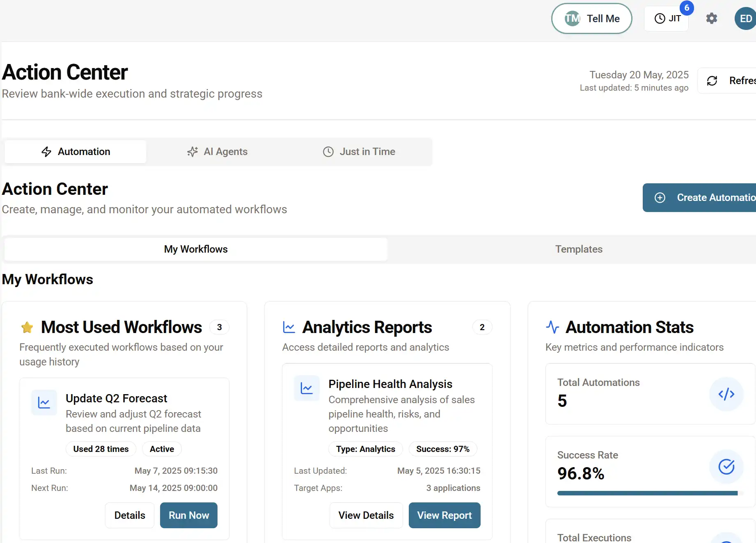Open the settings gear icon
This screenshot has width=756, height=543.
click(711, 18)
